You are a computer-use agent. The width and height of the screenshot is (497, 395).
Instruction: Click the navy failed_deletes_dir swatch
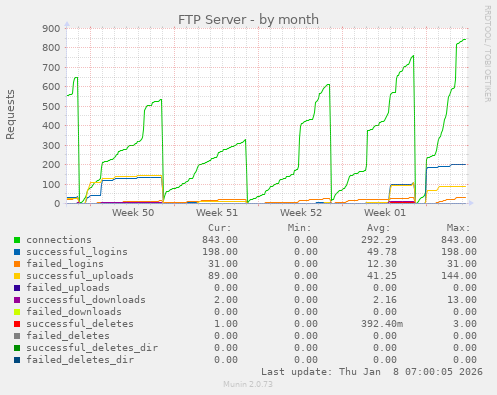[x=17, y=360]
